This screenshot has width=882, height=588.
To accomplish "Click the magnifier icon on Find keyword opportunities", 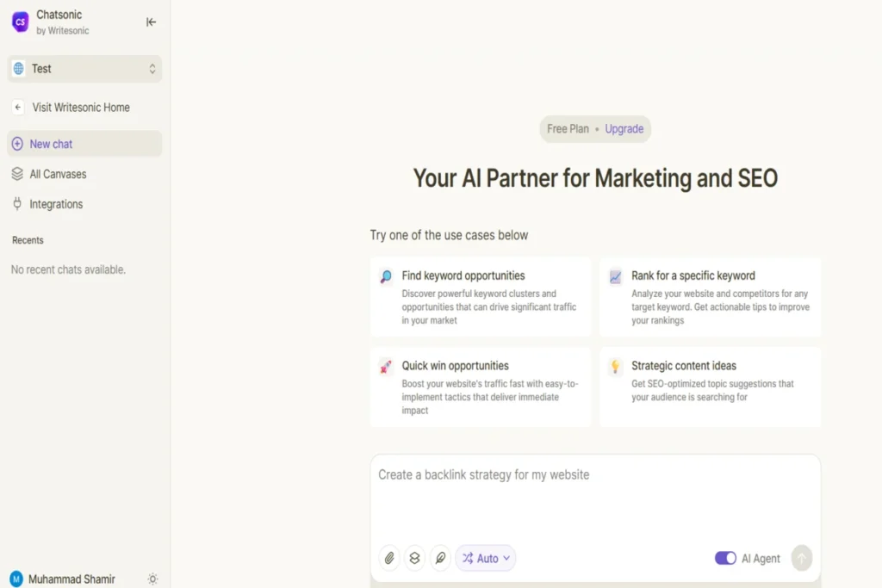I will tap(386, 276).
